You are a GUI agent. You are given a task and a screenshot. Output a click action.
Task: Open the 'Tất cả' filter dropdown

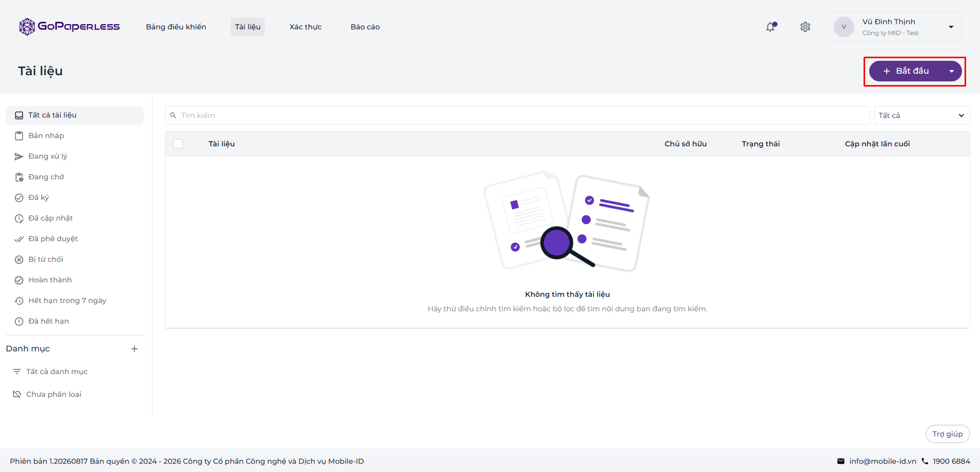pyautogui.click(x=922, y=115)
